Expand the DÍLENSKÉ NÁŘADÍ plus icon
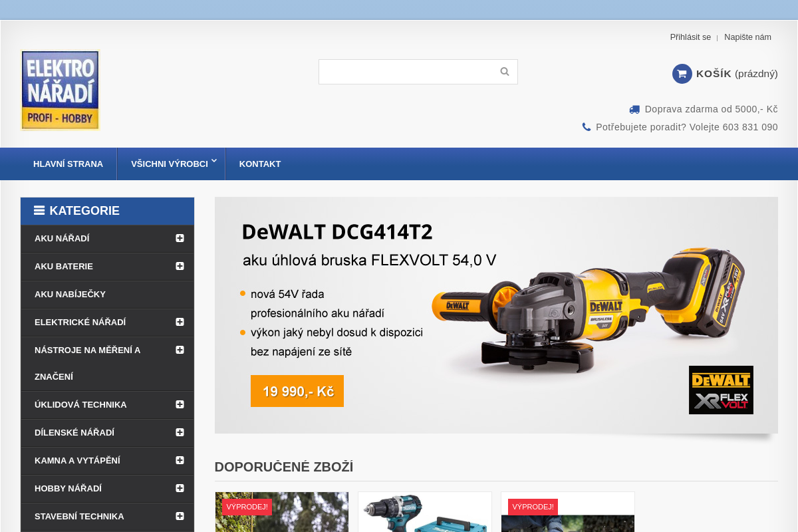The image size is (798, 532). click(x=180, y=432)
